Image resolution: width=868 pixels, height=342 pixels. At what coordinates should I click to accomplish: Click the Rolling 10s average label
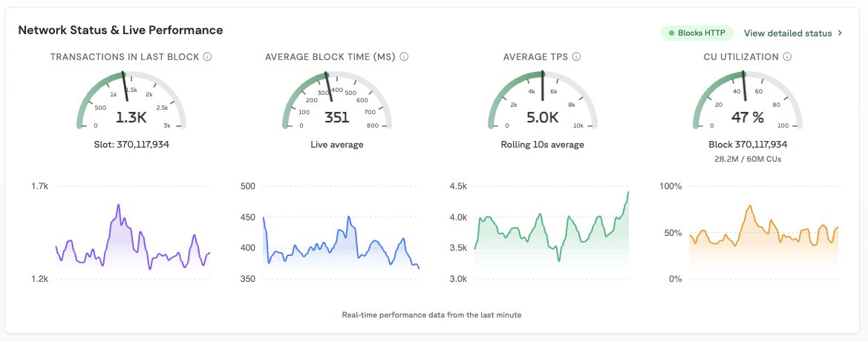(543, 145)
